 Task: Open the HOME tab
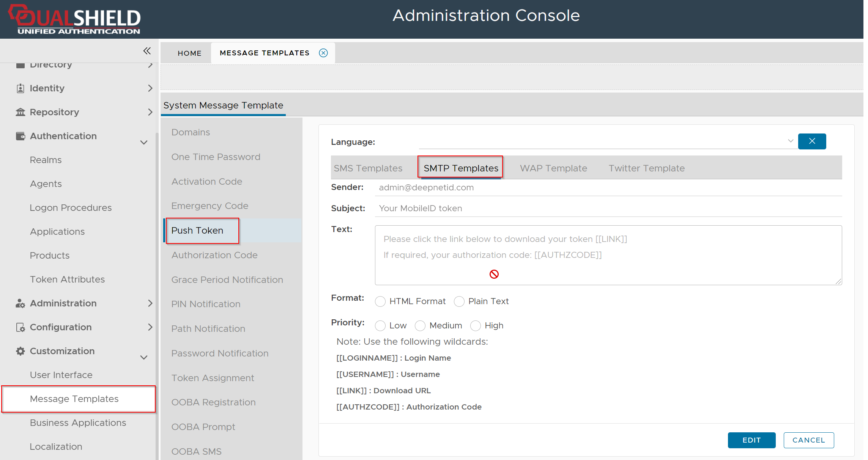(189, 53)
